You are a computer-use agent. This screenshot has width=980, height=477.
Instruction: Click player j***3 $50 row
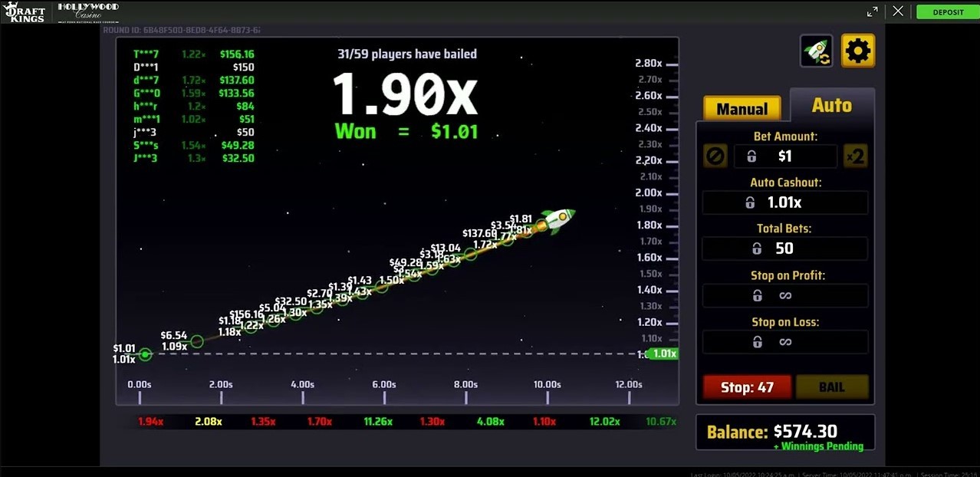click(193, 133)
